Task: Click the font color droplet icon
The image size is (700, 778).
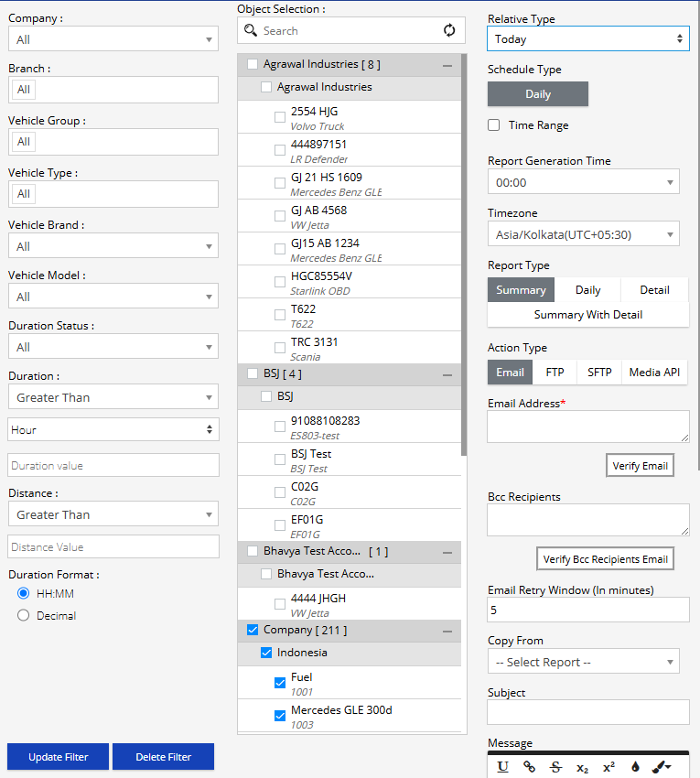Action: pyautogui.click(x=635, y=767)
